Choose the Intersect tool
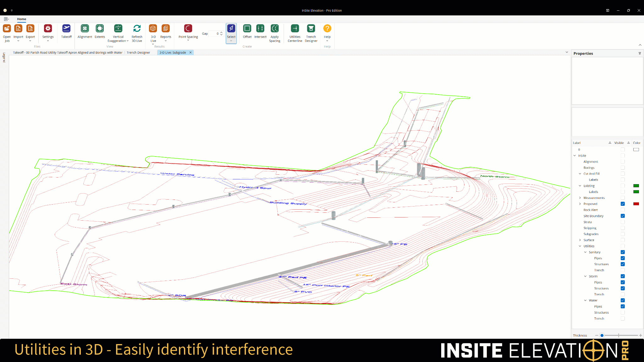Image resolution: width=644 pixels, height=362 pixels. (260, 31)
